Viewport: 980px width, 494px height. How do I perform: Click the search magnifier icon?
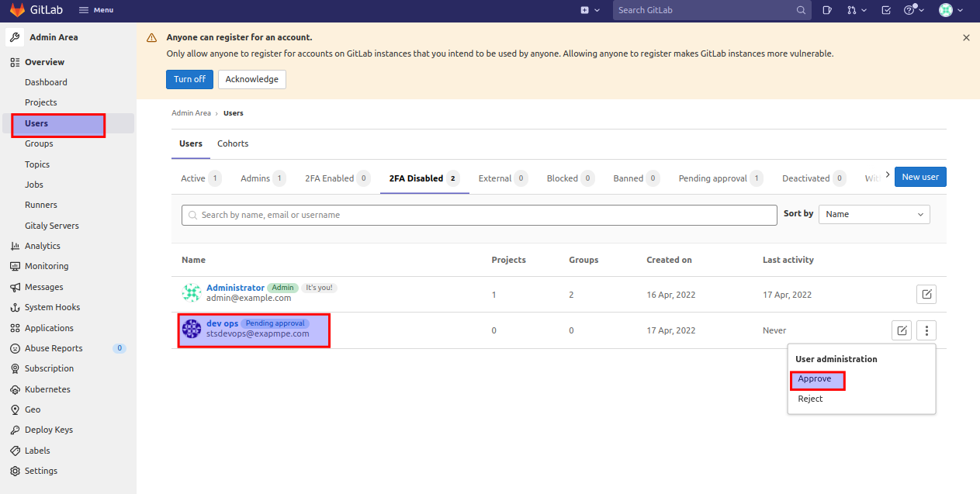[801, 10]
